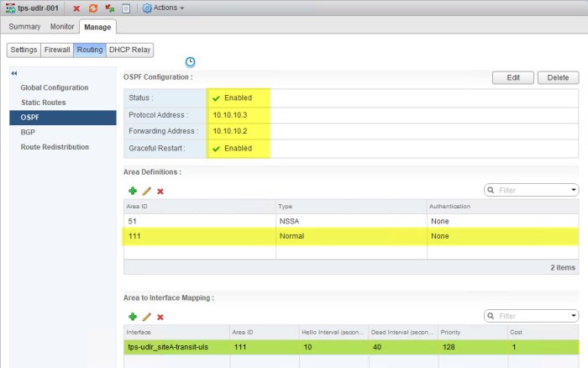Edit area definition with pencil icon
This screenshot has width=588, height=368.
click(147, 191)
